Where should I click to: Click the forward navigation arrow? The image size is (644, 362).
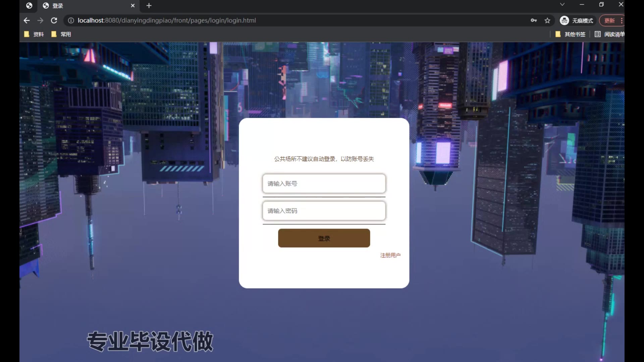[x=40, y=20]
